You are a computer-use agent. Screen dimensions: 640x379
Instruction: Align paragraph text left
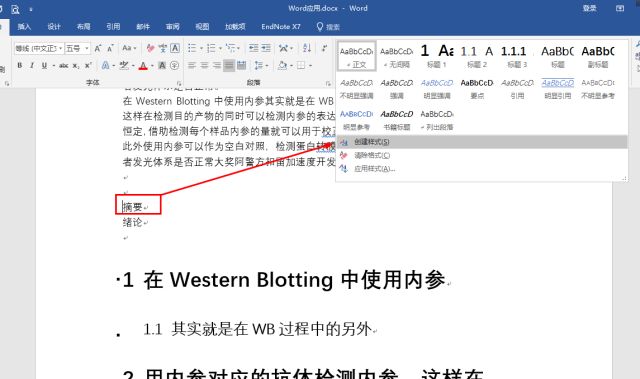coord(192,65)
